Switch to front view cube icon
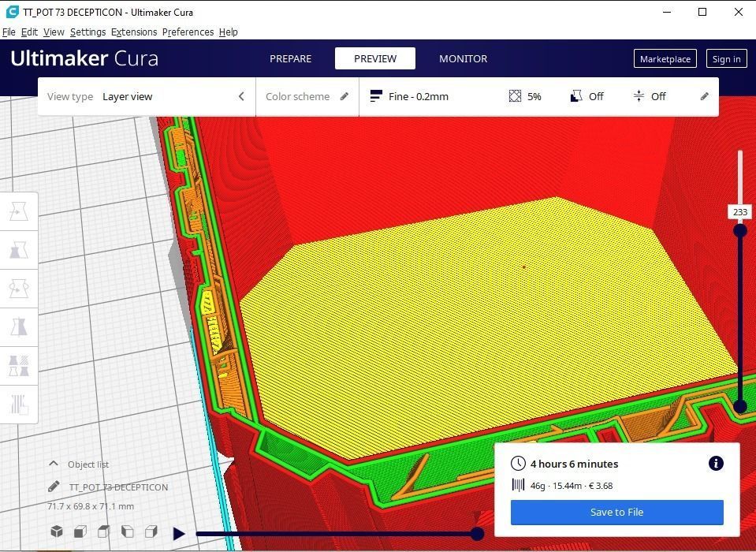The height and width of the screenshot is (552, 756). (x=80, y=531)
